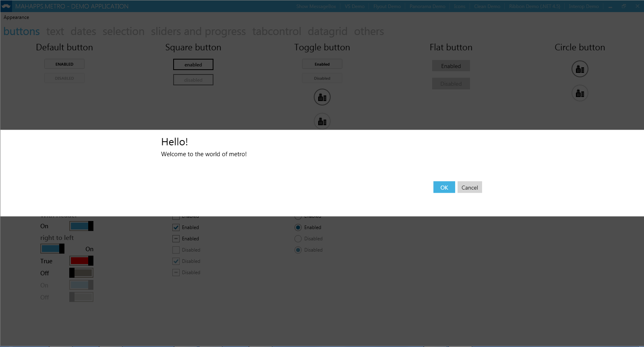Switch to the datagrid tab

(327, 31)
